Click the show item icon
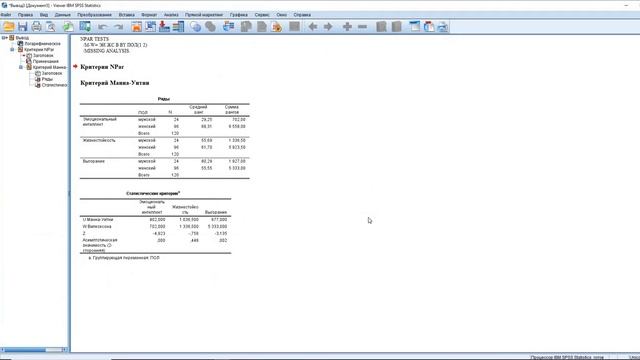Image resolution: width=640 pixels, height=360 pixels. [x=381, y=27]
